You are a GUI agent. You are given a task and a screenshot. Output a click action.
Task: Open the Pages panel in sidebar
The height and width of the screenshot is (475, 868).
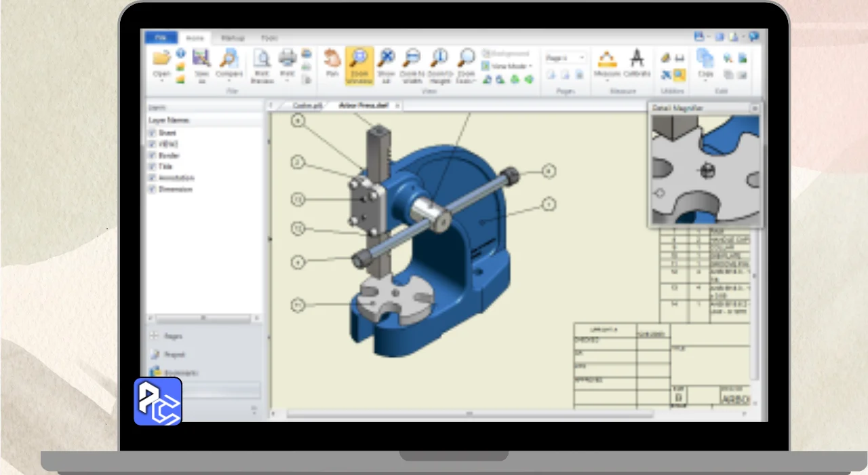[x=173, y=336]
